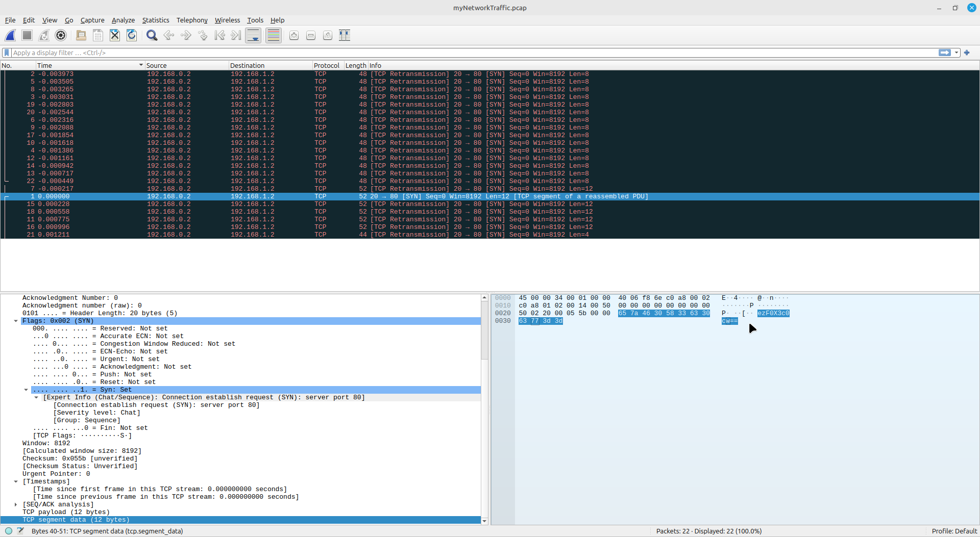
Task: Sort packets by the Source column header
Action: click(x=156, y=65)
